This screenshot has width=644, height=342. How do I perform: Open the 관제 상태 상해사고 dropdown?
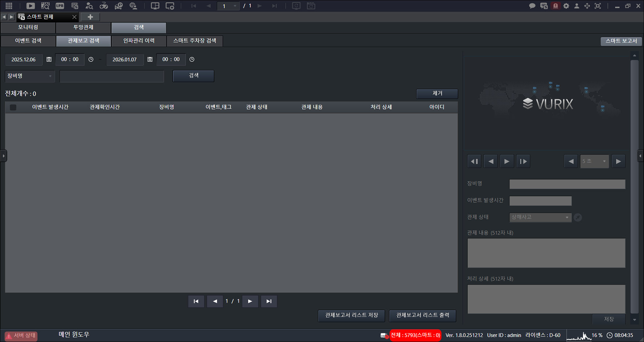[540, 217]
